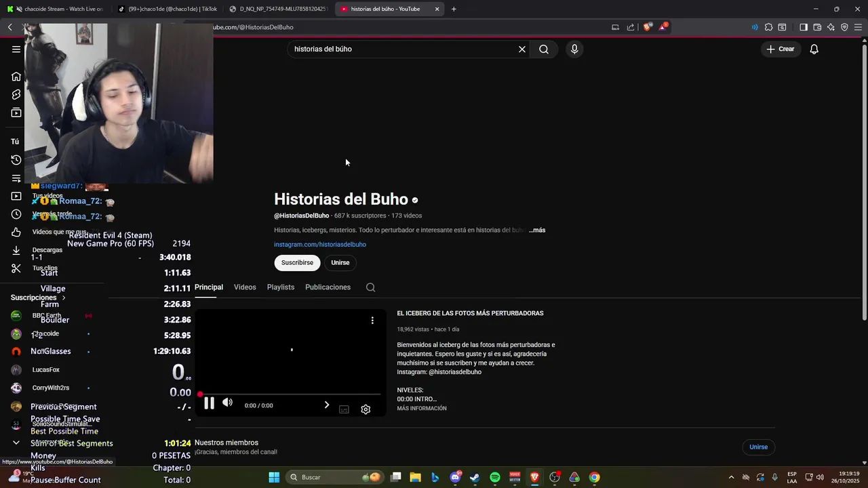The height and width of the screenshot is (488, 868).
Task: Open Playlists icon in sidebar
Action: [x=16, y=178]
